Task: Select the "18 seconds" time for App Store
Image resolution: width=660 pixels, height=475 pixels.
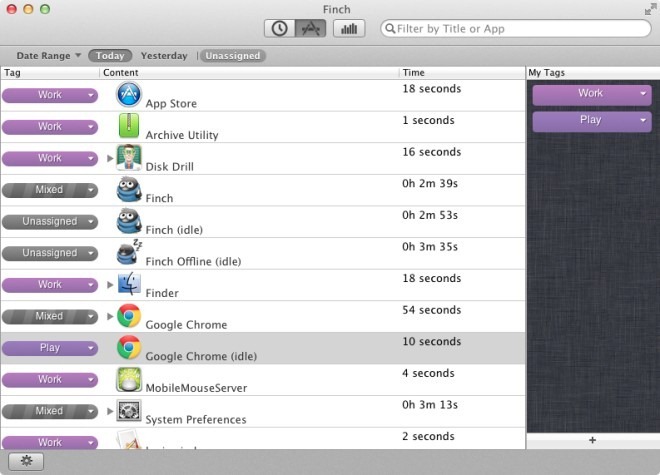Action: 431,89
